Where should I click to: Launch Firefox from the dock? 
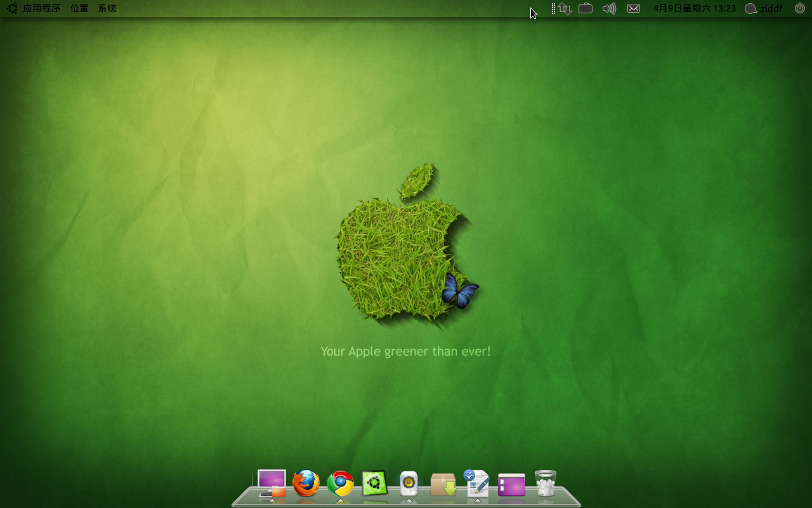tap(306, 484)
